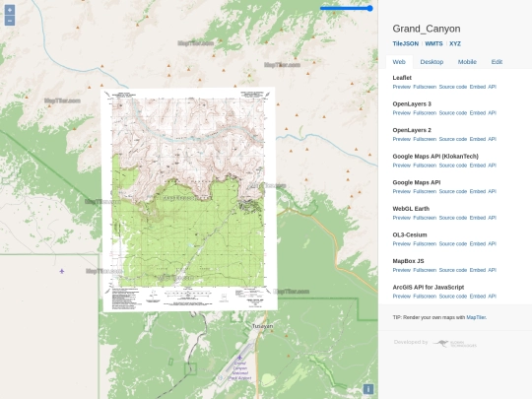The image size is (532, 399).
Task: Open MapBox JS Fullscreen
Action: [x=425, y=270]
